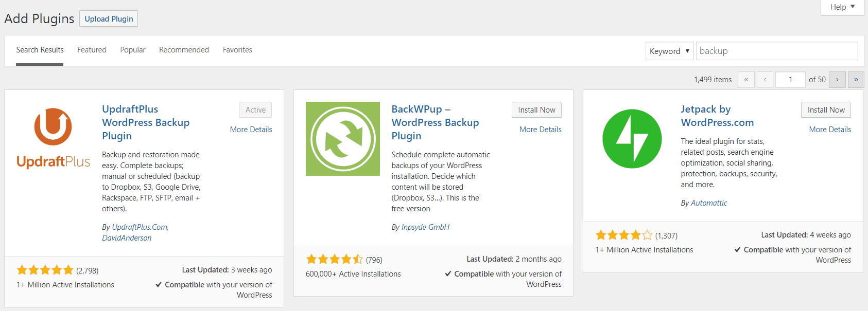Open More Details for UpdraftPlus
868x311 pixels.
[x=251, y=130]
